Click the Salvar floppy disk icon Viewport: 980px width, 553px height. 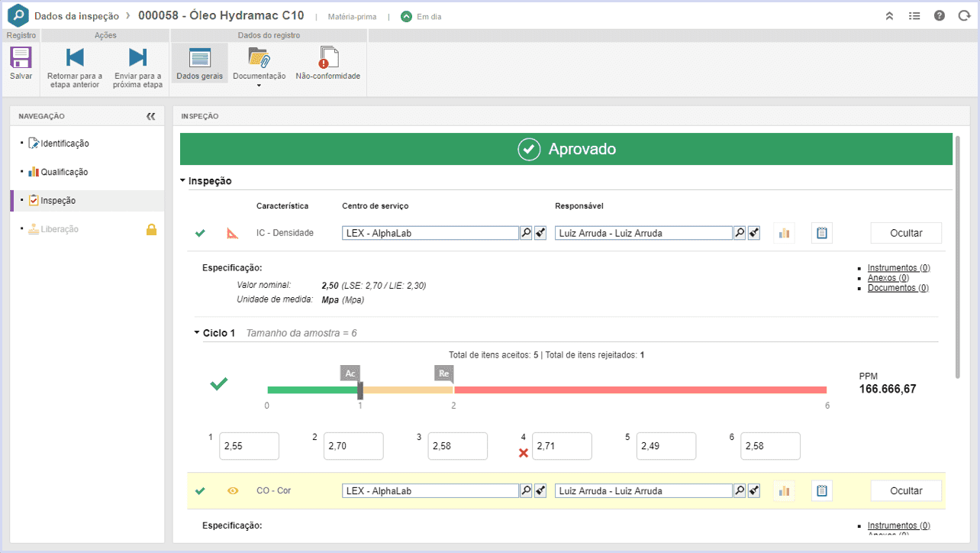point(21,58)
